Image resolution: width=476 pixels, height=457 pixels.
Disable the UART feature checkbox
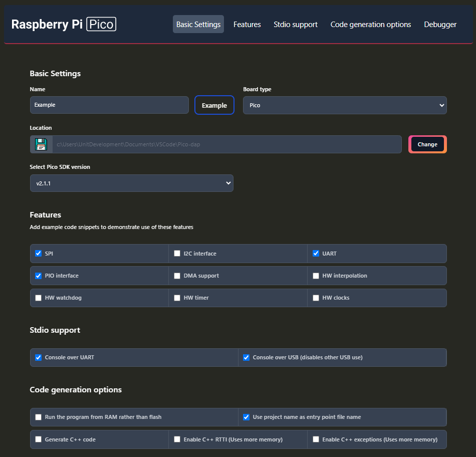tap(316, 254)
